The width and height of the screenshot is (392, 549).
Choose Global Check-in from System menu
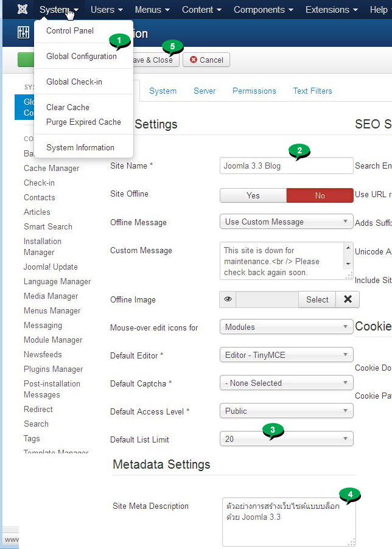[x=74, y=82]
